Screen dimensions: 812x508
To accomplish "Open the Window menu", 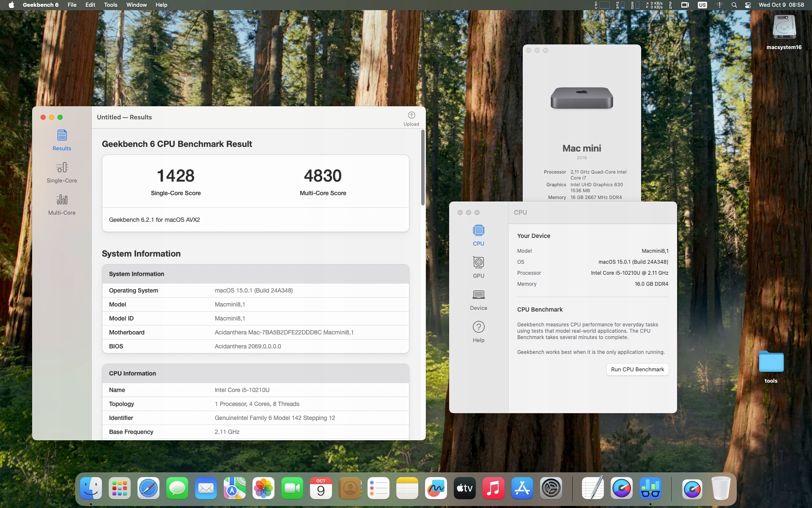I will (136, 5).
